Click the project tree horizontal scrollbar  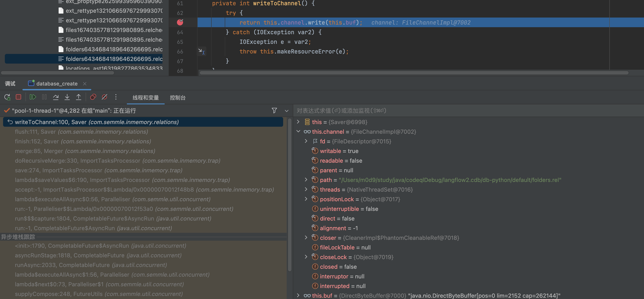58,73
